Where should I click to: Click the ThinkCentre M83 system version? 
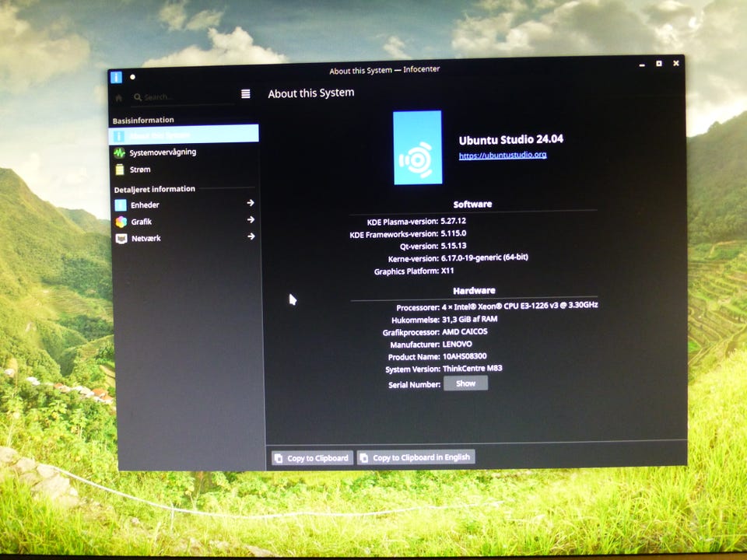[x=472, y=369]
